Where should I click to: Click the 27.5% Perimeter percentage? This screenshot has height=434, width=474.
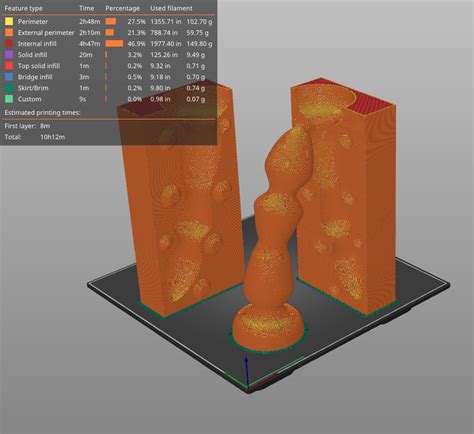coord(136,22)
